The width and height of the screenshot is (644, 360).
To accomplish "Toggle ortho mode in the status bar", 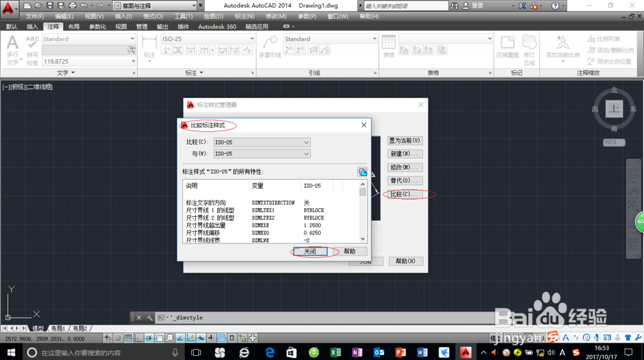I will (138, 338).
